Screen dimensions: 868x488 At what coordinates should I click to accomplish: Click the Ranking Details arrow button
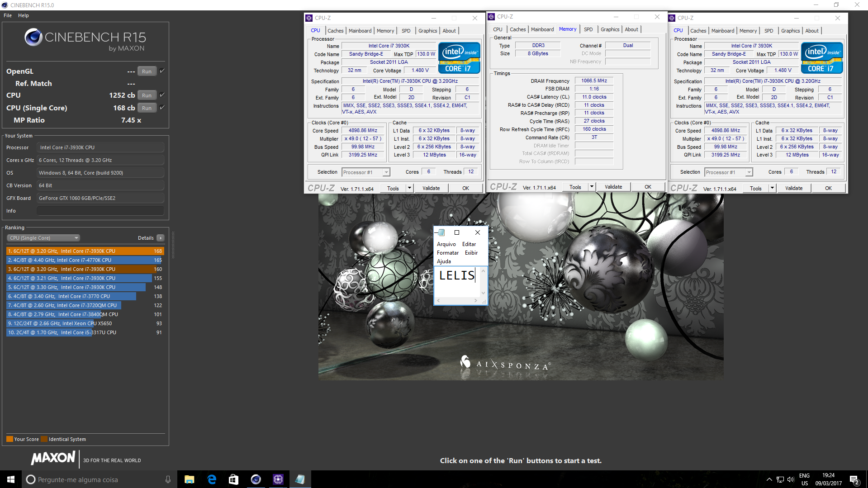161,238
